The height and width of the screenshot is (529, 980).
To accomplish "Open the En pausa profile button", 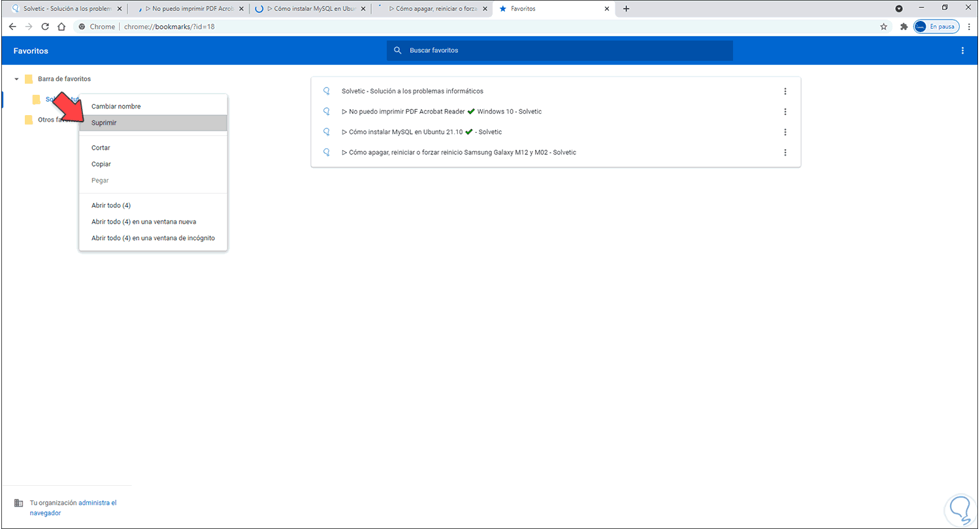I will pyautogui.click(x=936, y=27).
